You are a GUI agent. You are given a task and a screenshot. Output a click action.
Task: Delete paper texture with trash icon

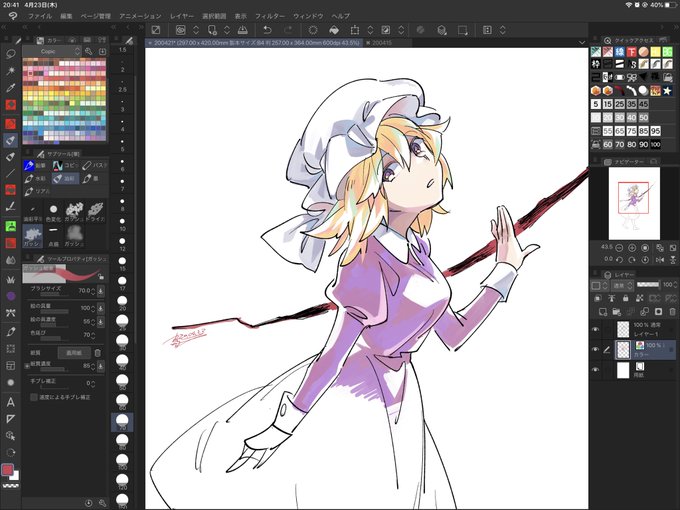(x=98, y=353)
